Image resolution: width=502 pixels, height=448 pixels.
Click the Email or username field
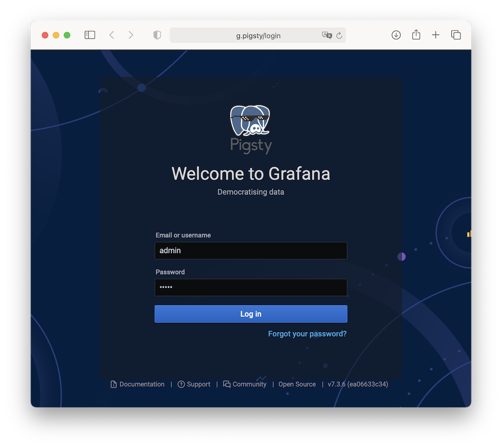pyautogui.click(x=250, y=251)
